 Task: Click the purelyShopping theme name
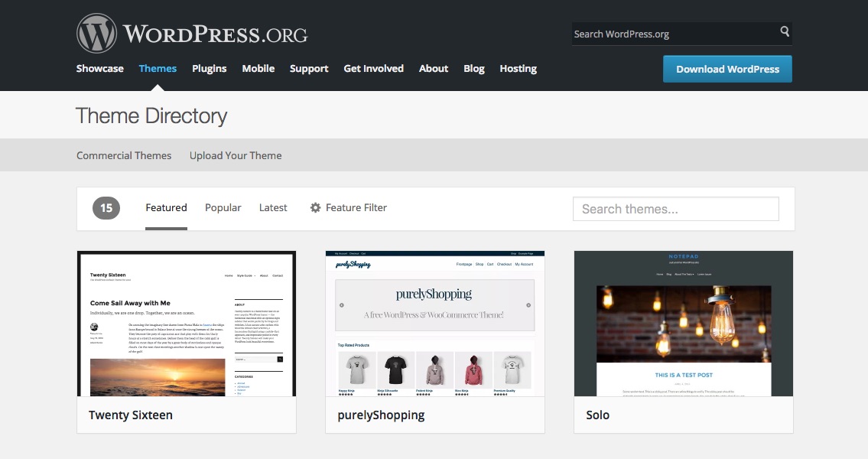(381, 415)
